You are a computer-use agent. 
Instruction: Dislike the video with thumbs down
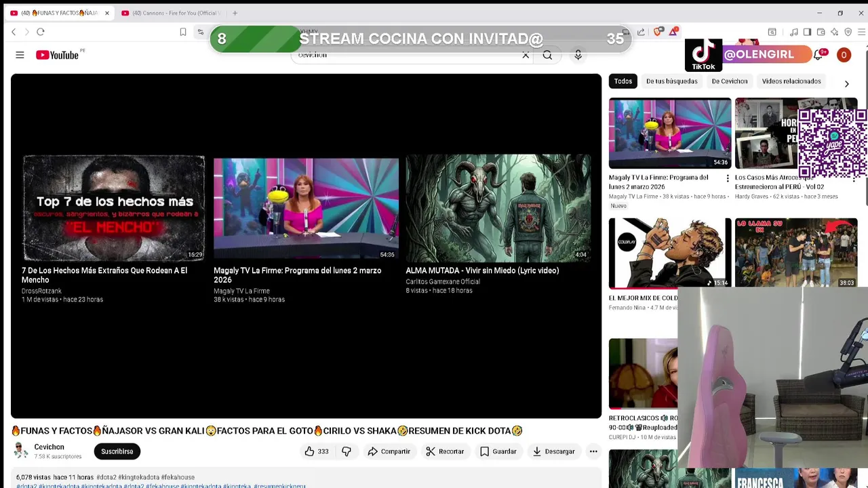click(347, 451)
